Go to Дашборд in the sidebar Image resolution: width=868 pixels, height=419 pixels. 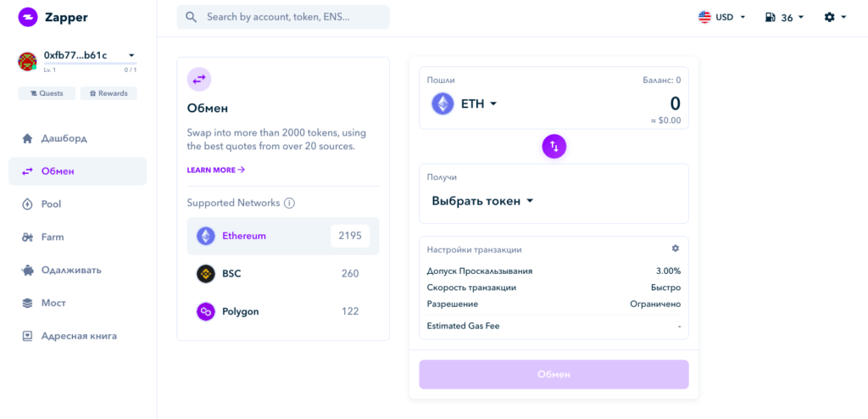click(64, 138)
